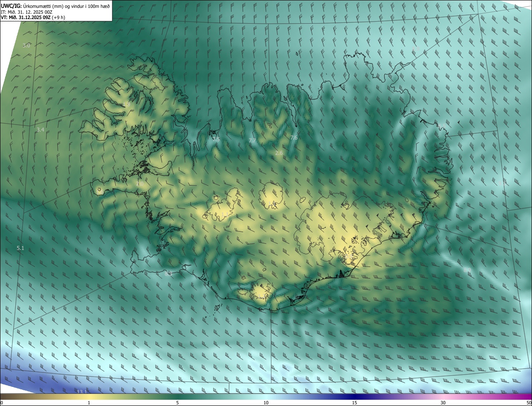Click the map value label "13.1"
This screenshot has width=532, height=406.
[82, 391]
